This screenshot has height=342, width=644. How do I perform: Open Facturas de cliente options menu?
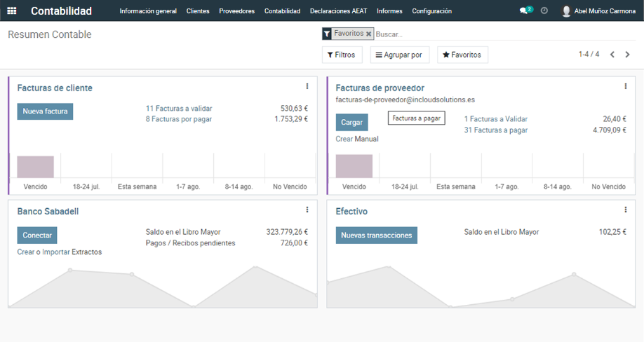(307, 86)
